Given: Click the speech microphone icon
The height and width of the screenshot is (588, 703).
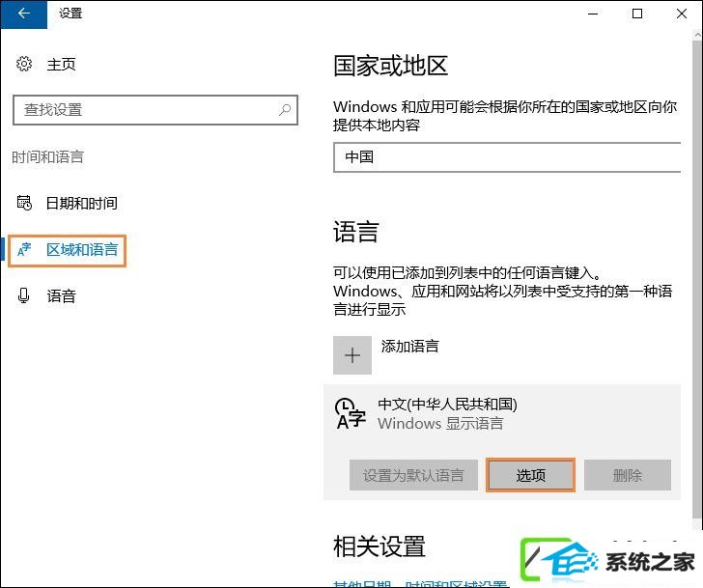Looking at the screenshot, I should (x=24, y=295).
